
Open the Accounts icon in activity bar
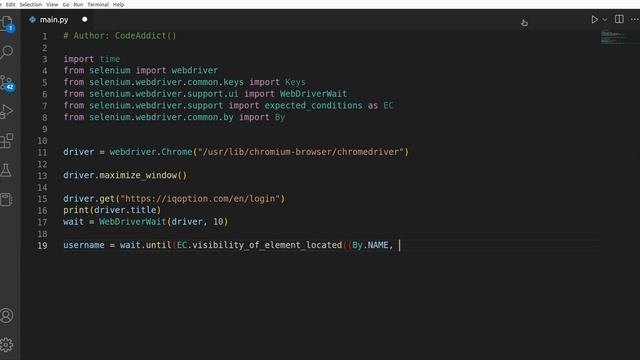tap(7, 316)
